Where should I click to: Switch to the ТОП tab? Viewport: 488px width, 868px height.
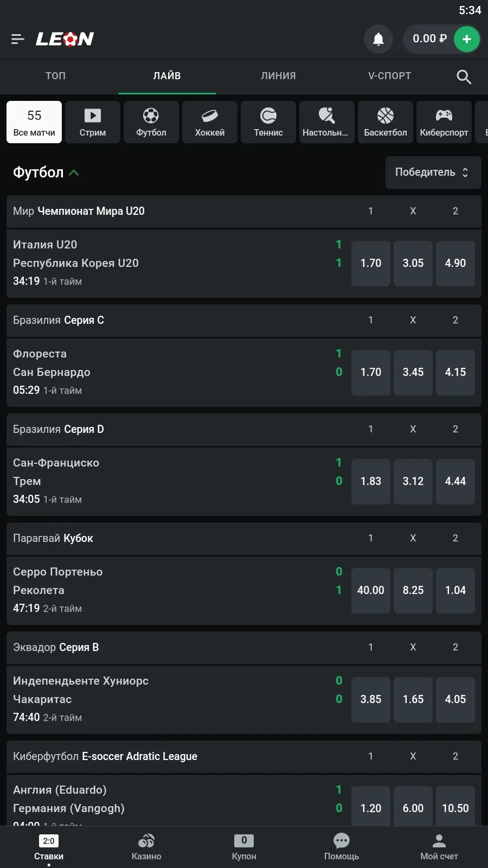coord(55,76)
